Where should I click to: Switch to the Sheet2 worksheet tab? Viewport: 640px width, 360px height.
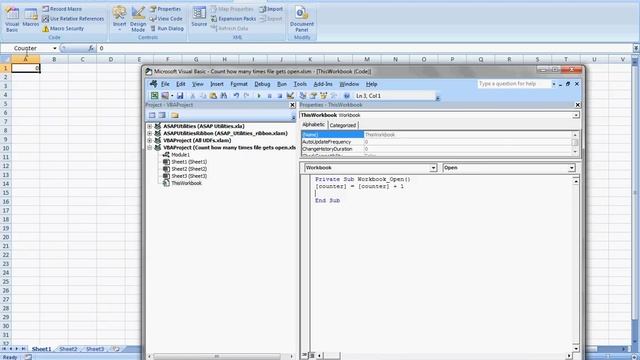[68, 349]
